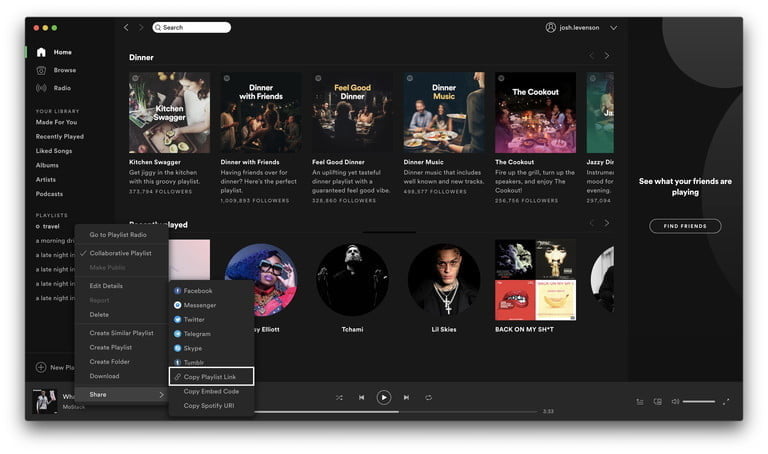Skip to next track
Viewport: 768px width, 454px height.
(406, 397)
